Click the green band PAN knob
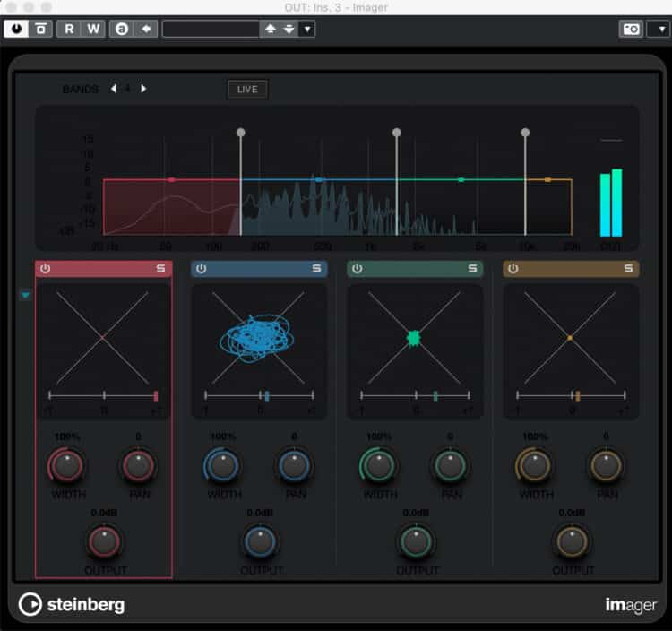Viewport: 672px width, 631px height. coord(450,464)
